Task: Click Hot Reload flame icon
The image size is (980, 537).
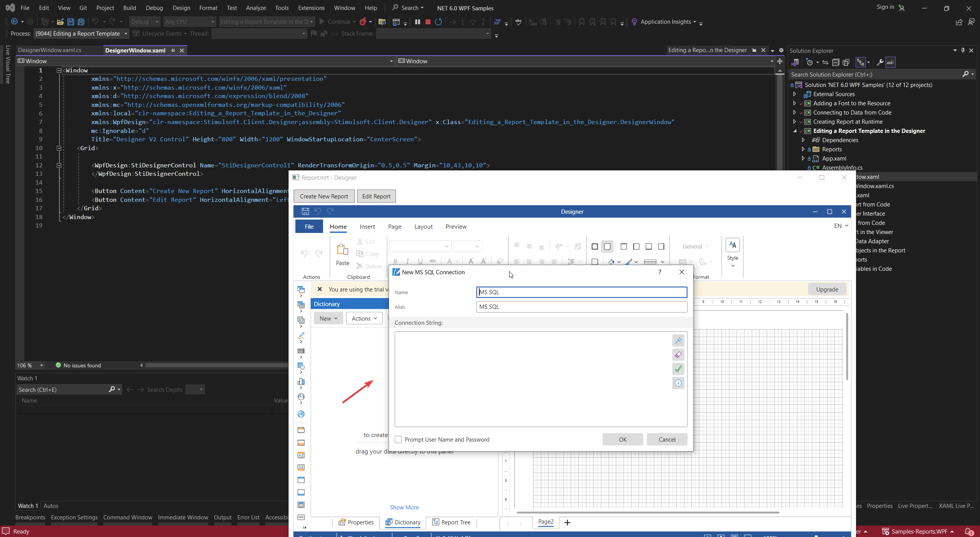Action: click(363, 22)
